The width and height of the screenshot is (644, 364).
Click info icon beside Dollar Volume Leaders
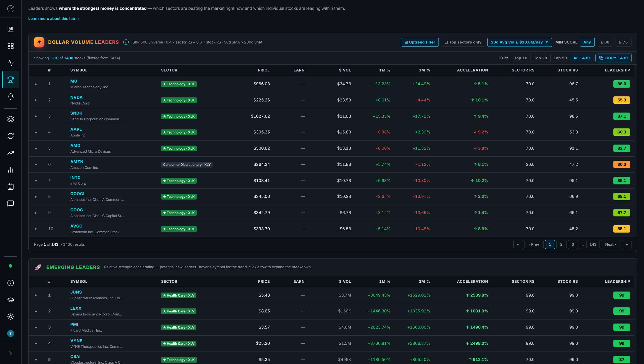[126, 42]
